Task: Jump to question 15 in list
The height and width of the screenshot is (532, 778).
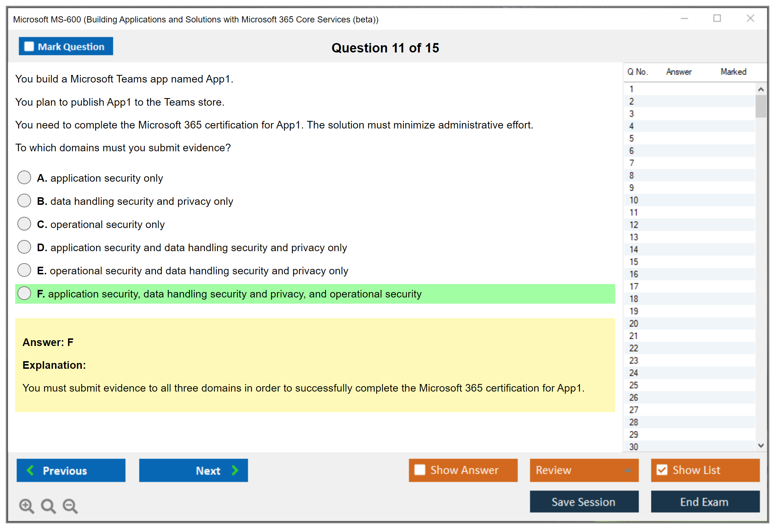Action: click(x=634, y=262)
